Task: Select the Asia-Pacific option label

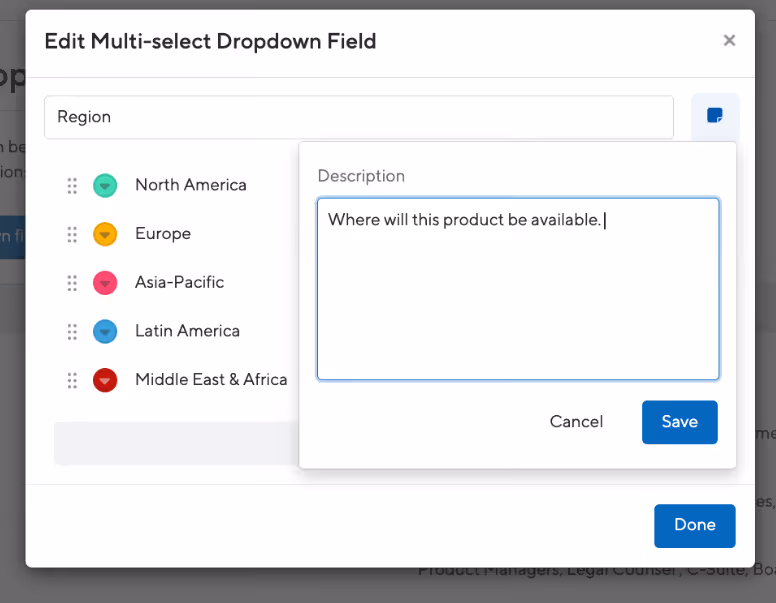Action: (x=179, y=282)
